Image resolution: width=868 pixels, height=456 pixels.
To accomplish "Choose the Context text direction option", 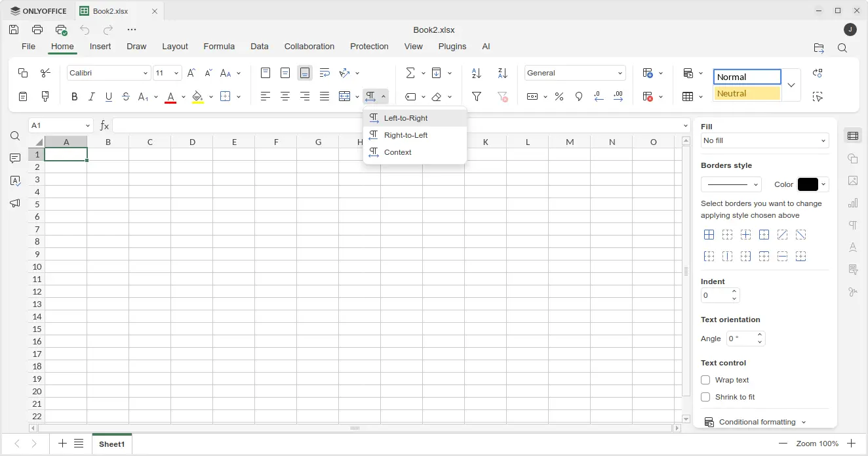I will 397,152.
